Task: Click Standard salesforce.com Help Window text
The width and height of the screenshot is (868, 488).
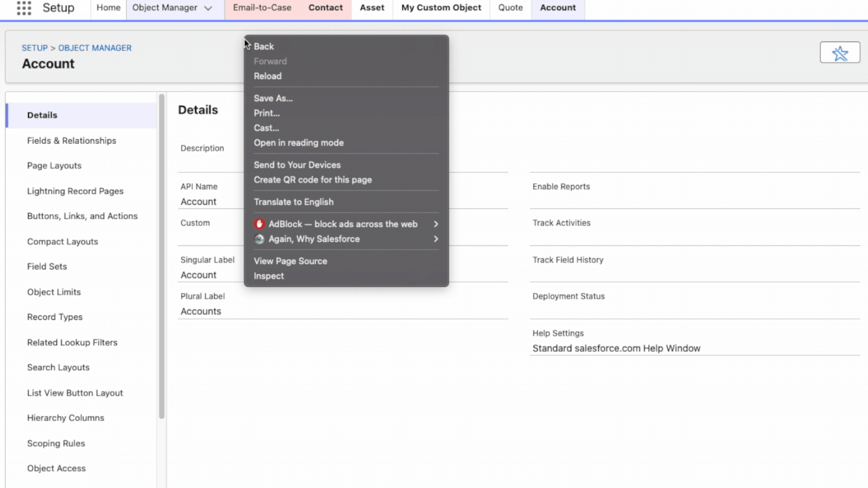Action: click(x=617, y=348)
